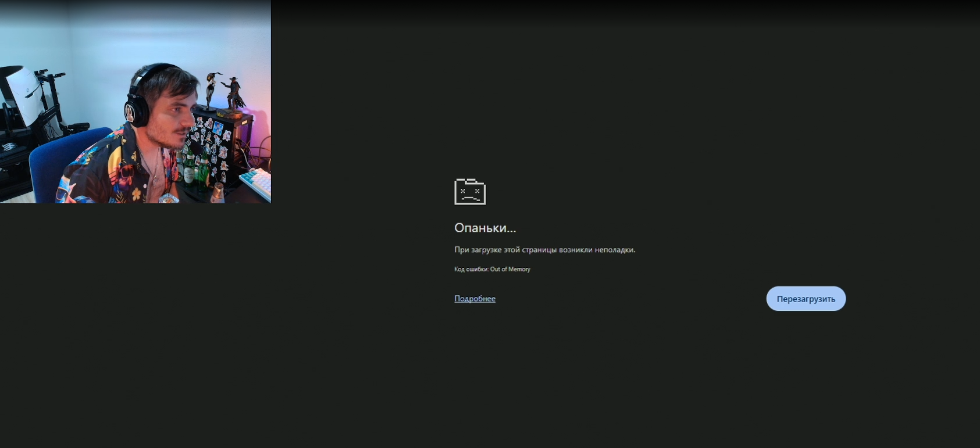Click the streamer webcam overlay

pyautogui.click(x=136, y=102)
